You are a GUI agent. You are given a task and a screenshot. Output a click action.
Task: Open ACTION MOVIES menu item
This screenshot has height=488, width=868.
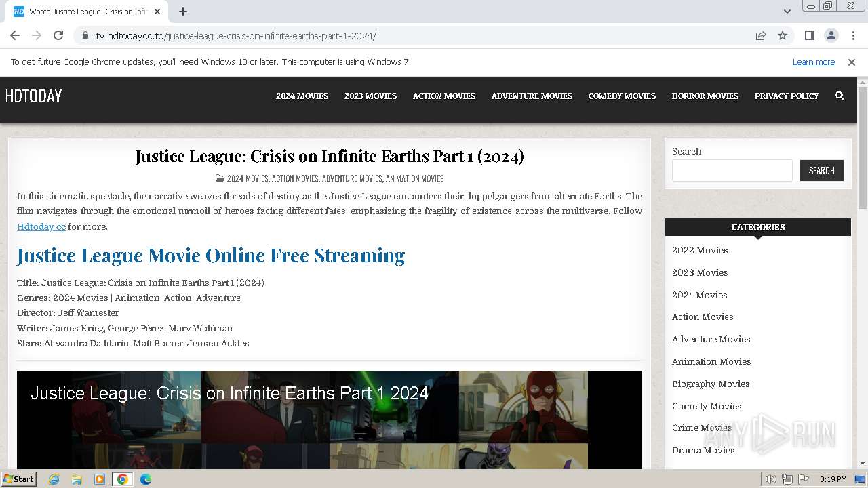[444, 96]
